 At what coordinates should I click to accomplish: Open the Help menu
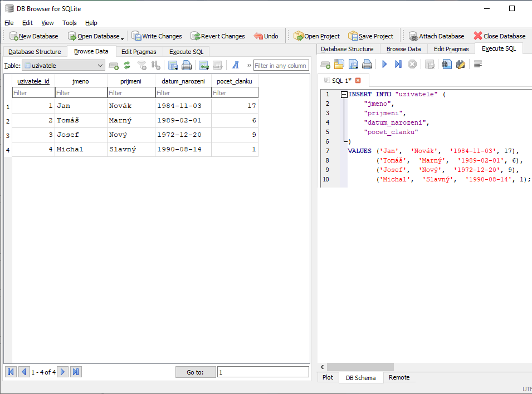tap(91, 23)
